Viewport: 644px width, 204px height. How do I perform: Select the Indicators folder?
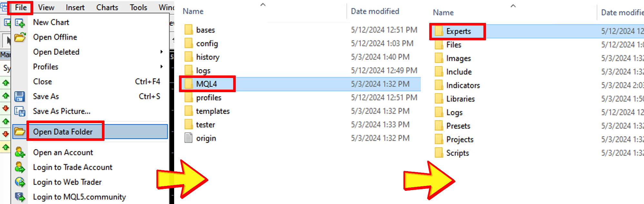(463, 85)
